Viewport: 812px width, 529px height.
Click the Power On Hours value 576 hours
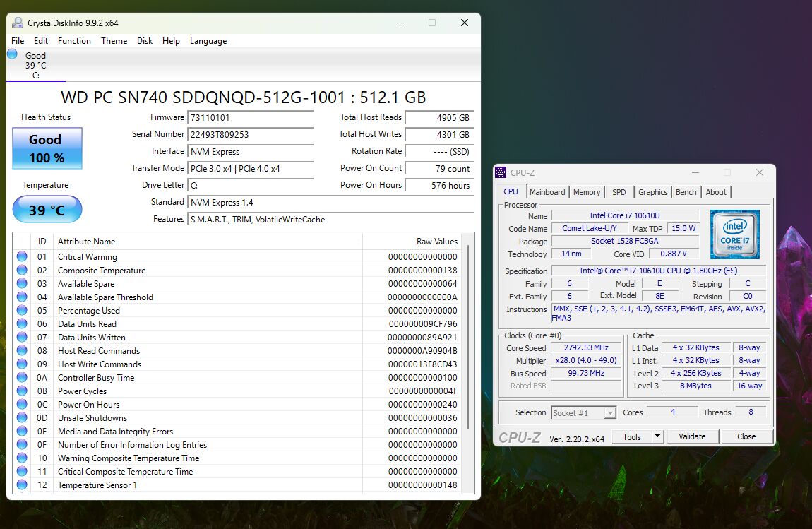pos(439,186)
